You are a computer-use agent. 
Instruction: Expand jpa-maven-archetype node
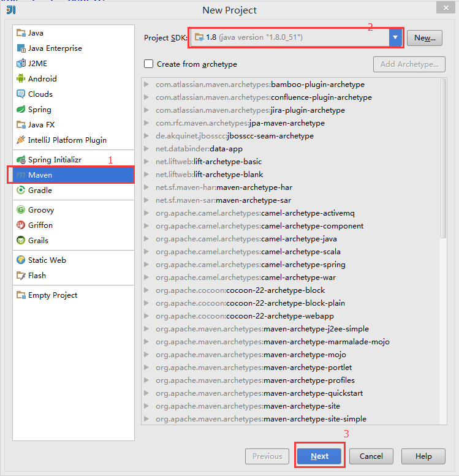coord(146,123)
